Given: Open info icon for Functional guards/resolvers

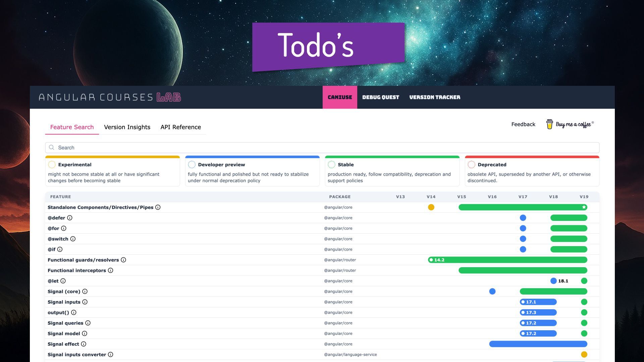Looking at the screenshot, I should click(x=123, y=260).
